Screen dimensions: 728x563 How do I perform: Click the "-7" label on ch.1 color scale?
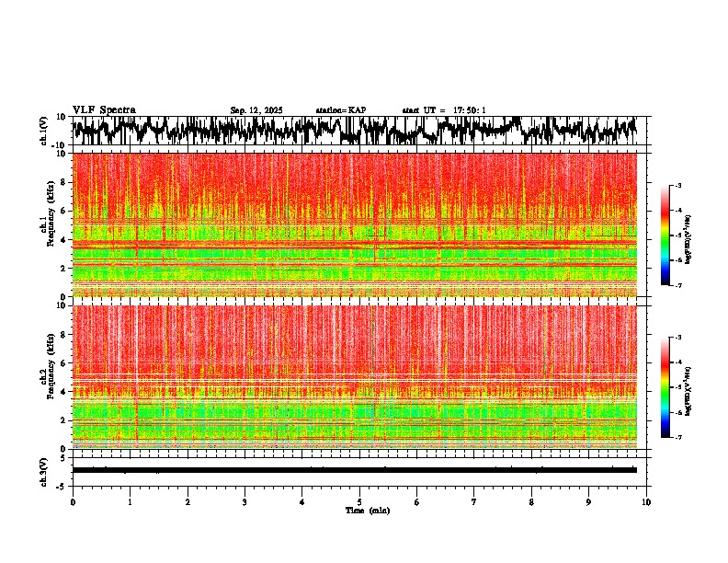coord(678,285)
